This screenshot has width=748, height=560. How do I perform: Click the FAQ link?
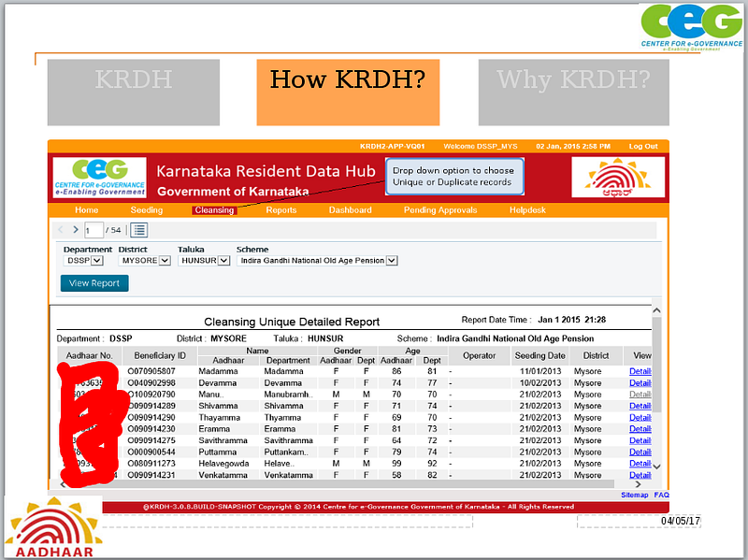661,495
